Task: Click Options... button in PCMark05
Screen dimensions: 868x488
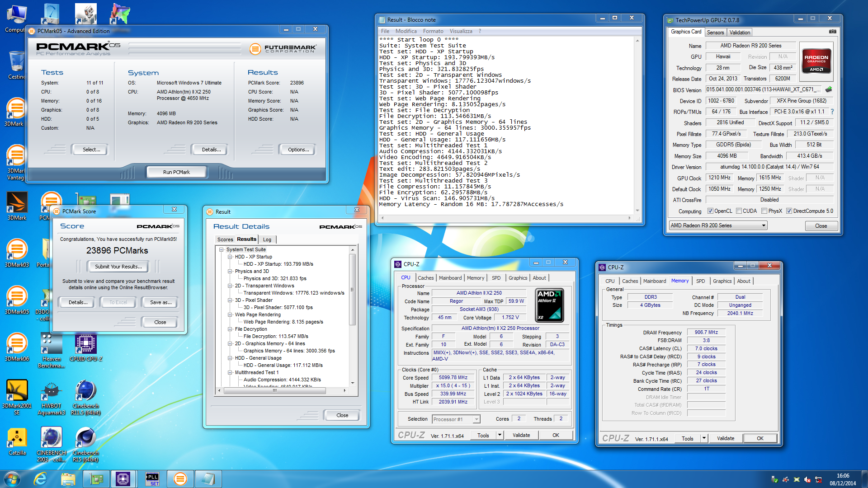Action: 298,150
